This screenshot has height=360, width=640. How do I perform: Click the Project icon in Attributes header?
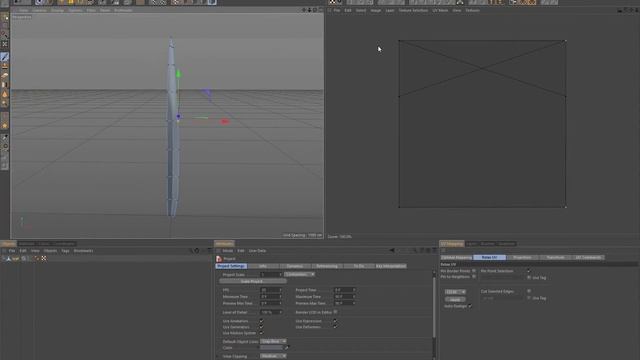click(x=219, y=258)
